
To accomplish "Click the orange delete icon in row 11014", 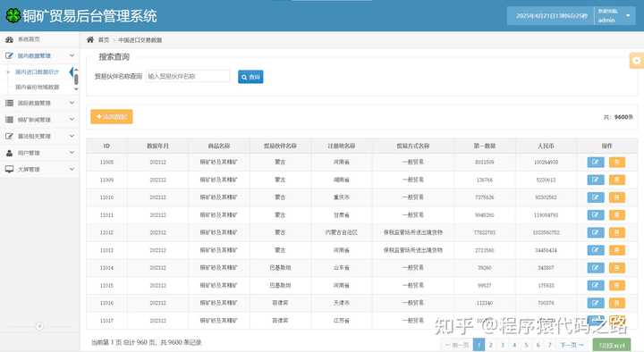I will pyautogui.click(x=617, y=268).
